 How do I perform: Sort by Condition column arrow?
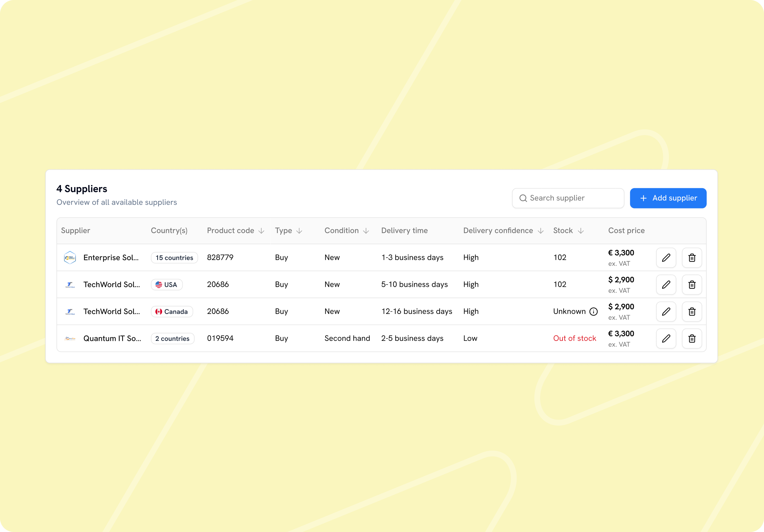tap(366, 231)
